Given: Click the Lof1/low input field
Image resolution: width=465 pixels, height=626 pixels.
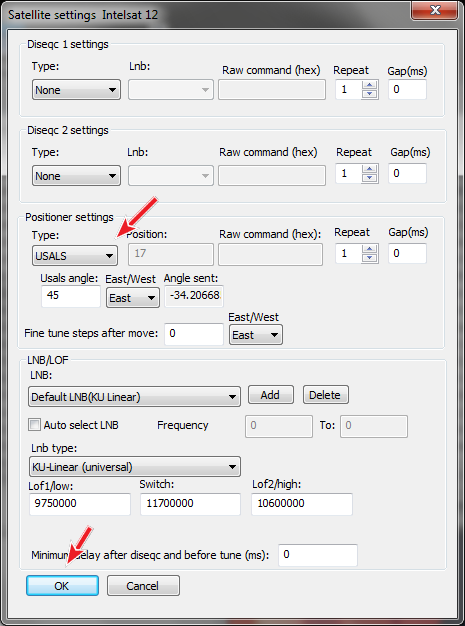Looking at the screenshot, I should click(x=80, y=504).
